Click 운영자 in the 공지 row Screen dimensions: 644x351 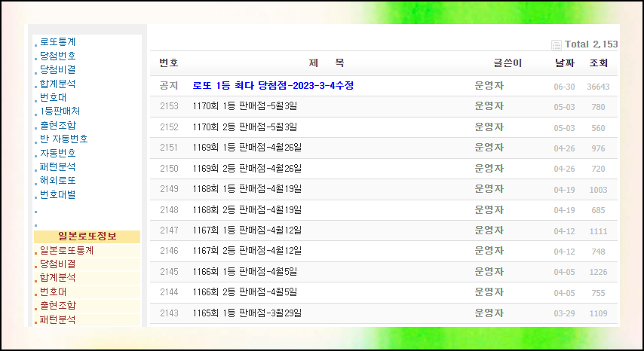point(489,86)
